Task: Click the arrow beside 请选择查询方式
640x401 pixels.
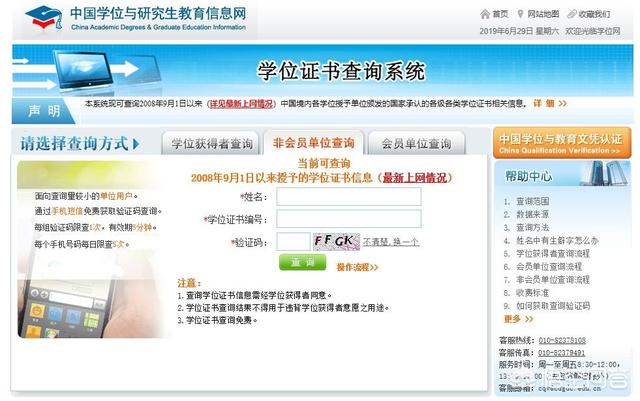Action: click(136, 144)
